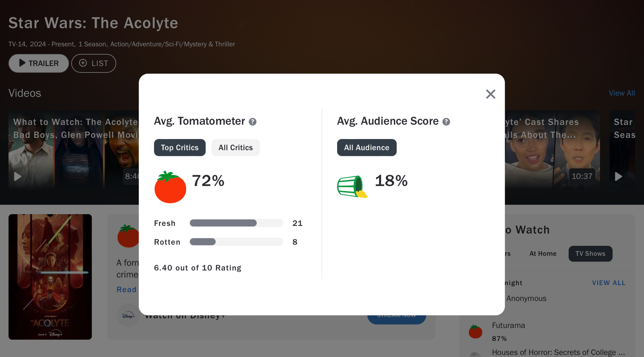Click the Rotten count 8
Screen dimensions: 644x357
pyautogui.click(x=295, y=242)
